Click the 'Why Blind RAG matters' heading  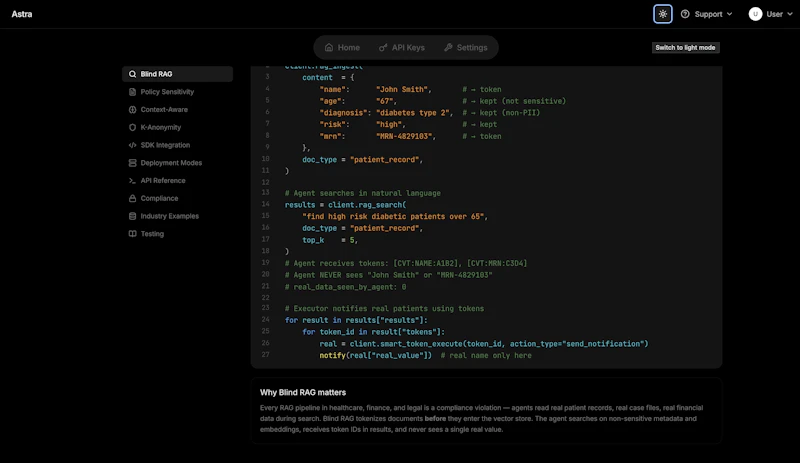(303, 393)
